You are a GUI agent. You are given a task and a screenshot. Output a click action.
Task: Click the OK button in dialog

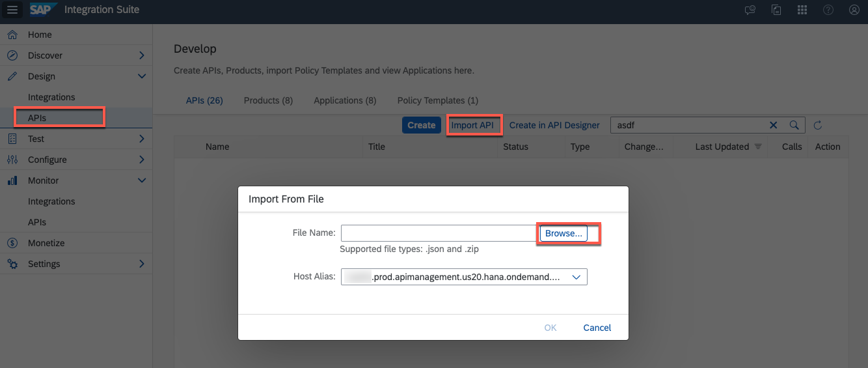(550, 328)
